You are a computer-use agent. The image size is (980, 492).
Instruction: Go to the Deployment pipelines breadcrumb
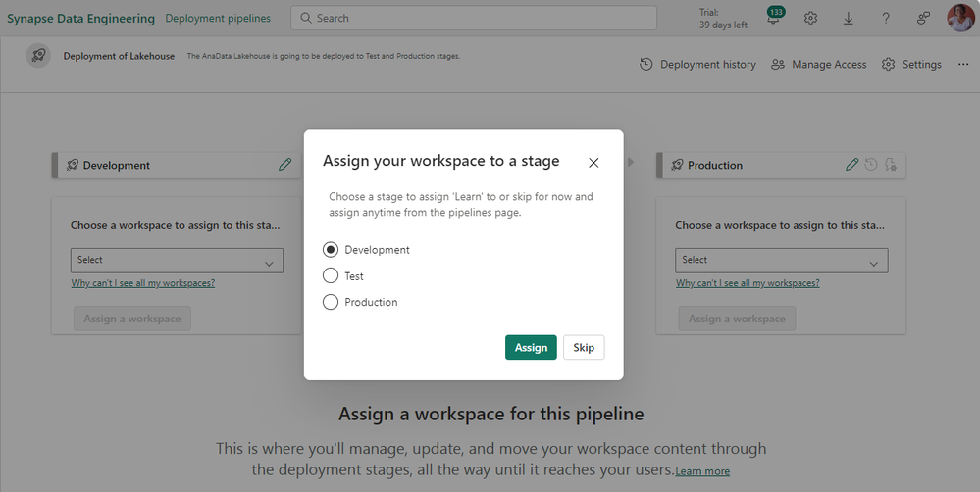(x=218, y=18)
